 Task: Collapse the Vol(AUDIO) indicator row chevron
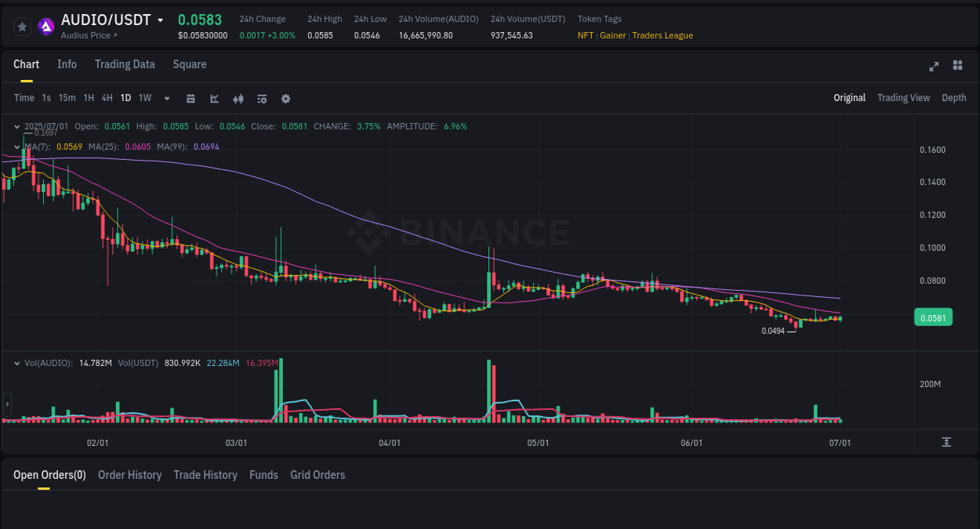click(x=17, y=362)
